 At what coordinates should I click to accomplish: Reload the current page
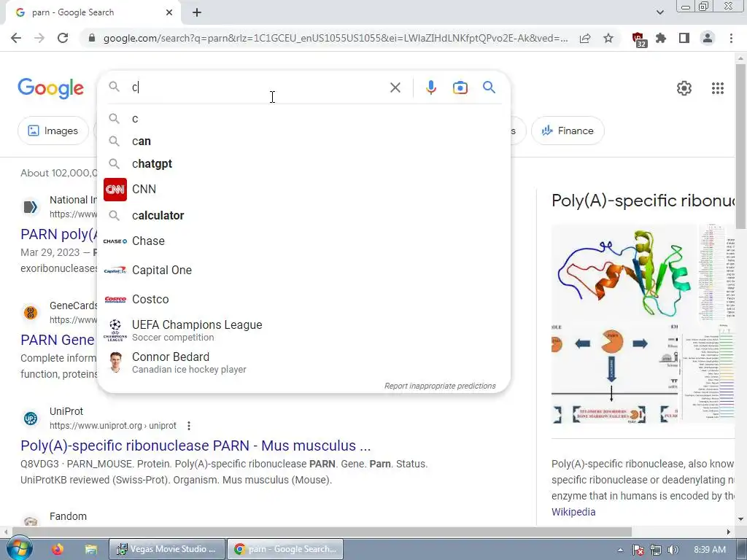click(63, 38)
